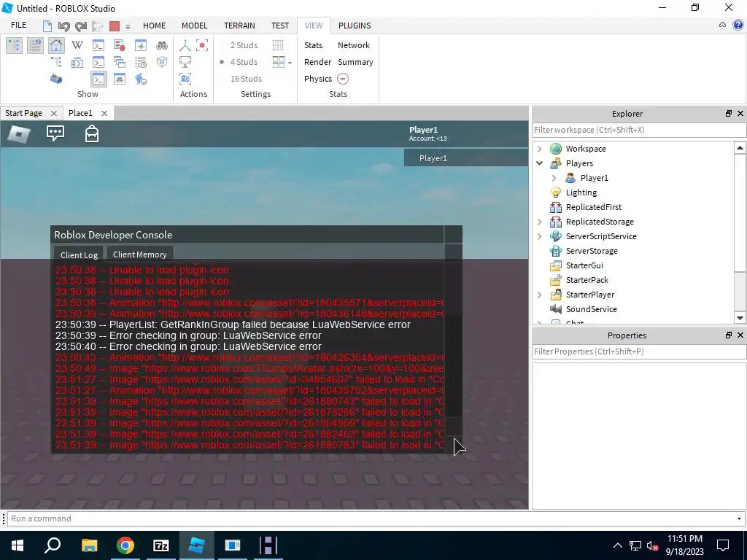Toggle Render stats display
This screenshot has width=747, height=560.
click(x=318, y=62)
